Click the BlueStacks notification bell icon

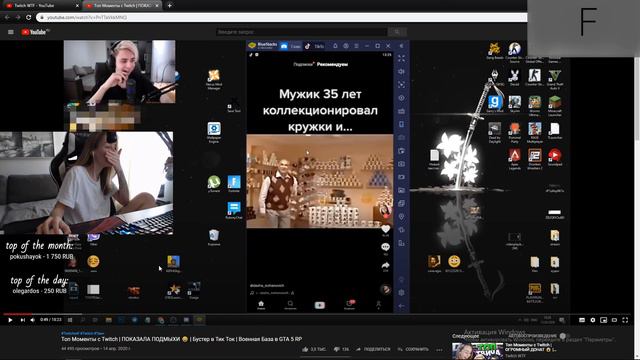pos(335,46)
